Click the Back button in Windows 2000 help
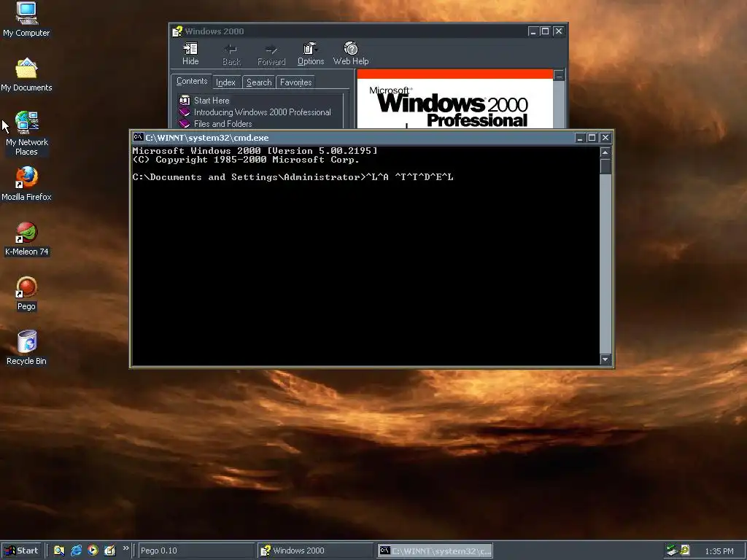Screen dimensions: 747x560 [x=231, y=54]
